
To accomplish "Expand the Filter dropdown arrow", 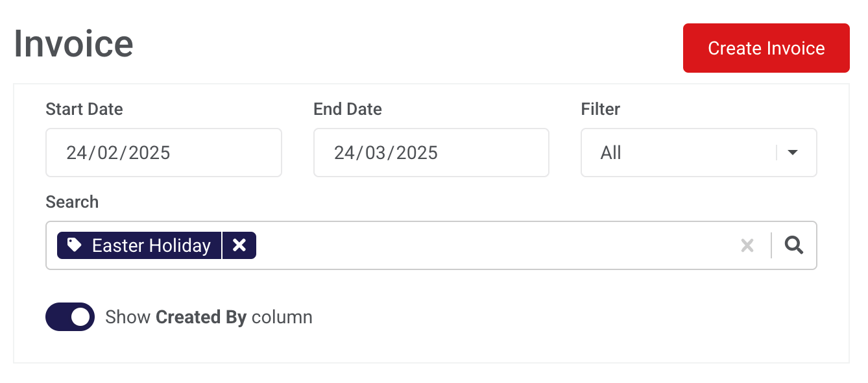I will tap(792, 153).
